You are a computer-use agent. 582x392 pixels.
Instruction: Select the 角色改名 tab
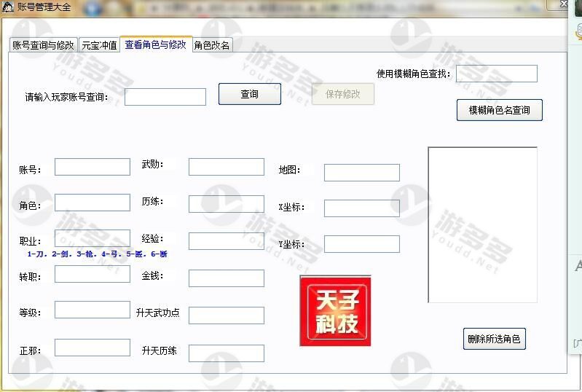(x=212, y=45)
